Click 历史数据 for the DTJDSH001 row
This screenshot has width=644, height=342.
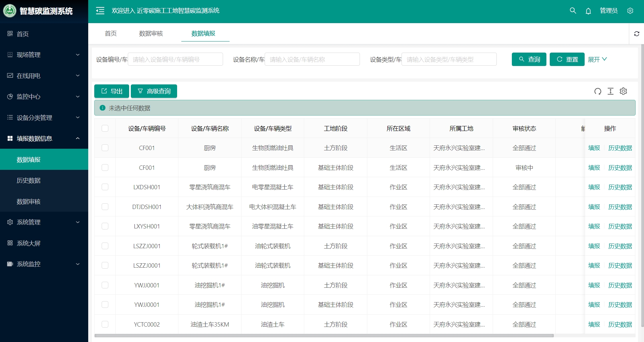(x=620, y=207)
